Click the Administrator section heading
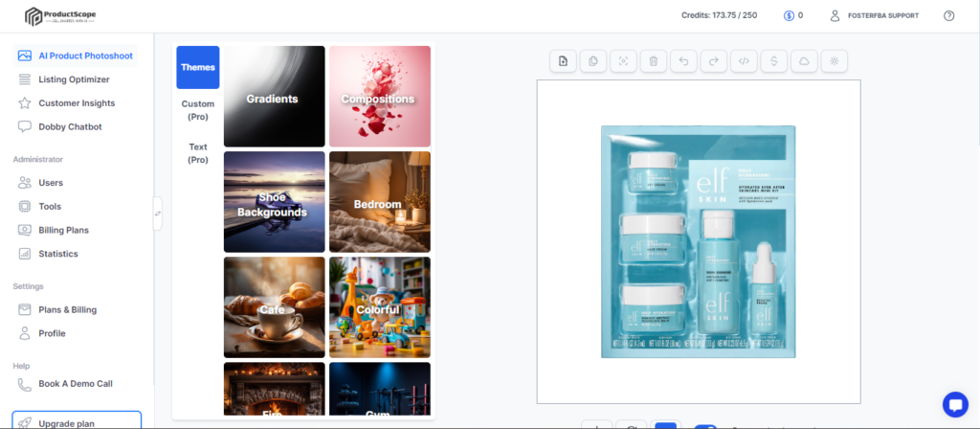 [38, 160]
